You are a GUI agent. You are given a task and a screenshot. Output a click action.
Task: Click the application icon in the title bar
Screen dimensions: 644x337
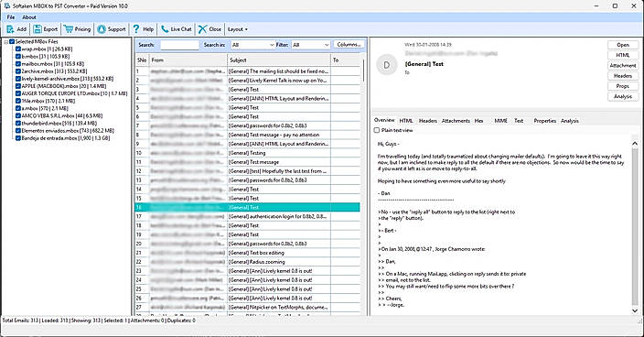point(6,5)
